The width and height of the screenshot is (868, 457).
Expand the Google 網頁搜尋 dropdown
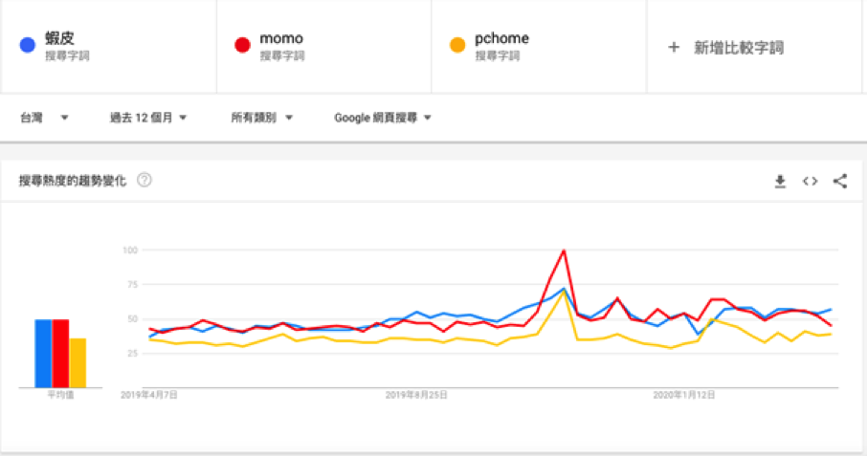click(x=383, y=118)
